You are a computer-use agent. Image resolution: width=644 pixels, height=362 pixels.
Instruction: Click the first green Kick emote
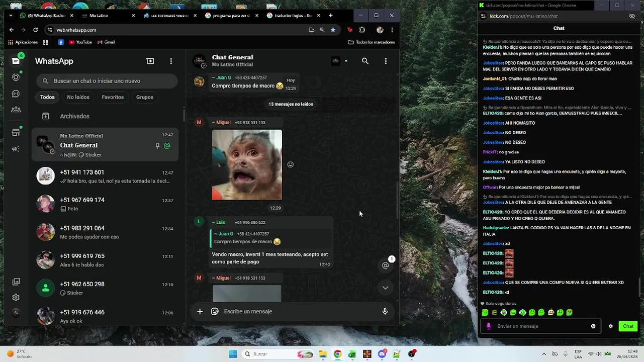point(485,312)
